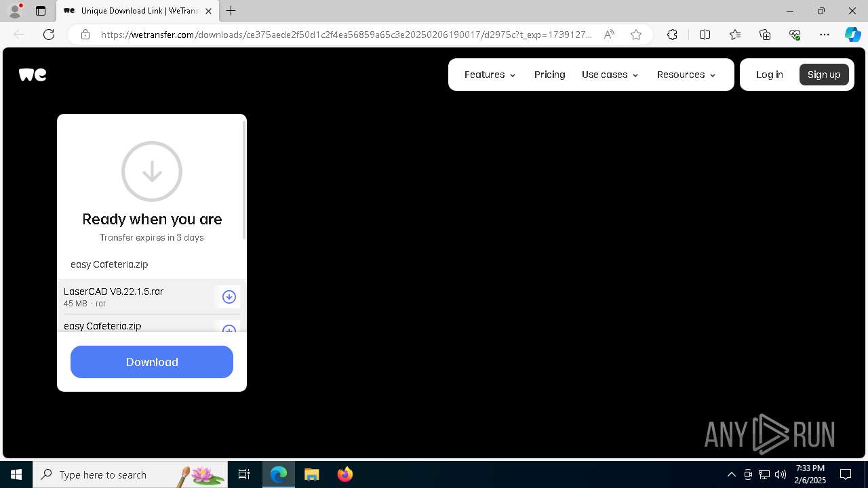This screenshot has height=488, width=868.
Task: Expand the Use cases dropdown
Action: point(610,75)
